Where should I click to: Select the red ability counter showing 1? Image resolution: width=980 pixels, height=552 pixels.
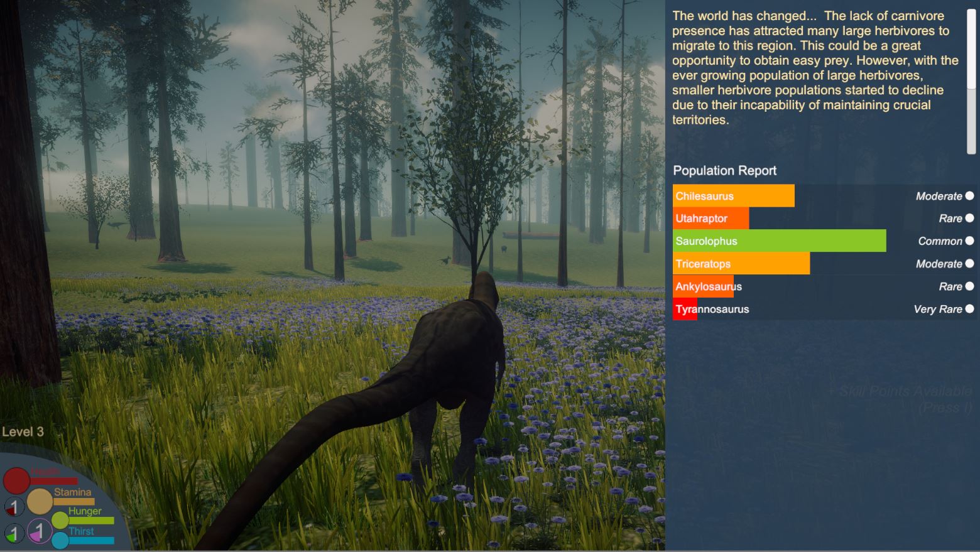click(15, 506)
